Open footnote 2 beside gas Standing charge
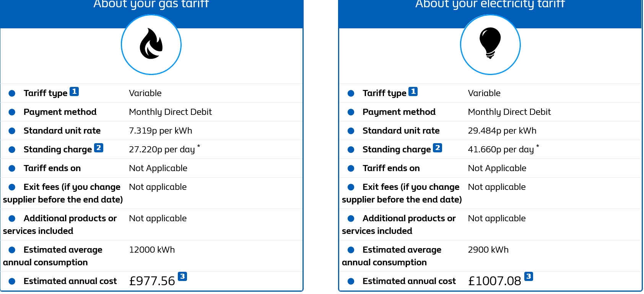The width and height of the screenshot is (644, 294). coord(99,148)
